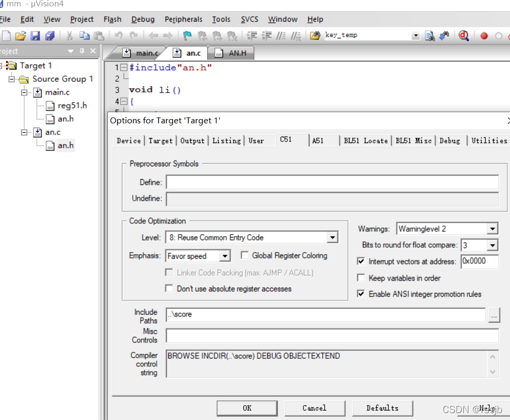The image size is (510, 420).
Task: Collapse code fold at line 1
Action: point(124,68)
